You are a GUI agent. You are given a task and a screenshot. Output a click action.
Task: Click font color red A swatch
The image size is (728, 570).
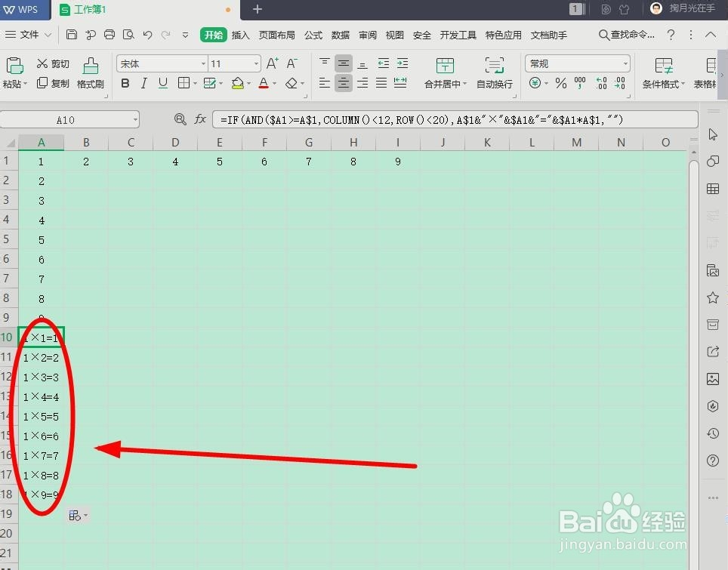(x=264, y=83)
